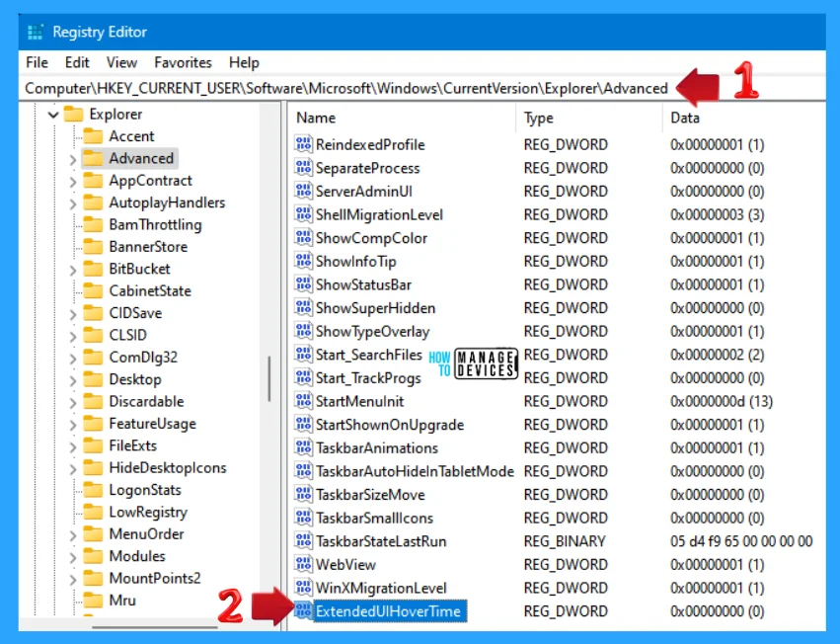Select the TaskbarAutoHideInTabletMode value name
The image size is (840, 644).
point(415,471)
